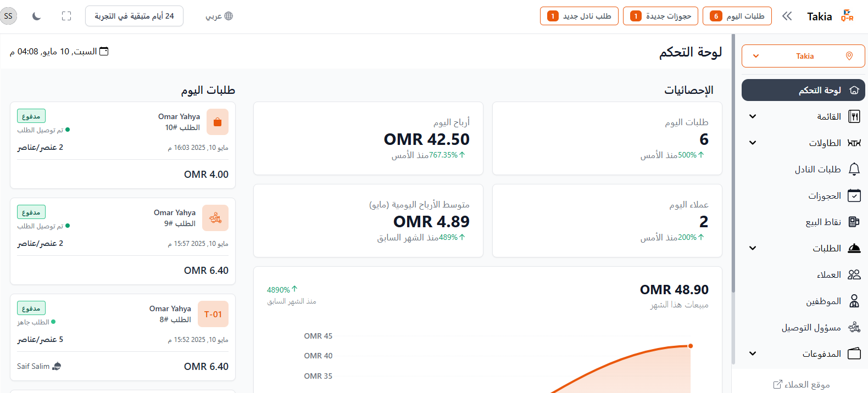The height and width of the screenshot is (393, 868).
Task: Click the waiter calls bell icon
Action: coord(854,169)
